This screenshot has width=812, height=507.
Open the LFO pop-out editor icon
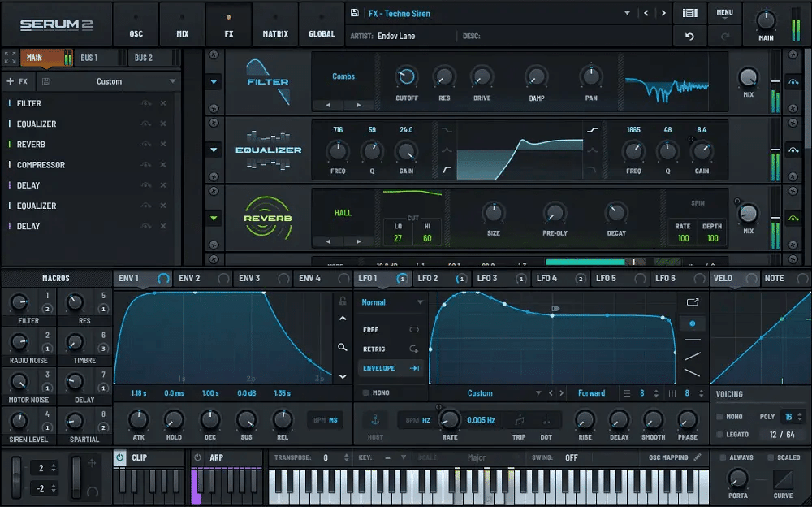692,301
